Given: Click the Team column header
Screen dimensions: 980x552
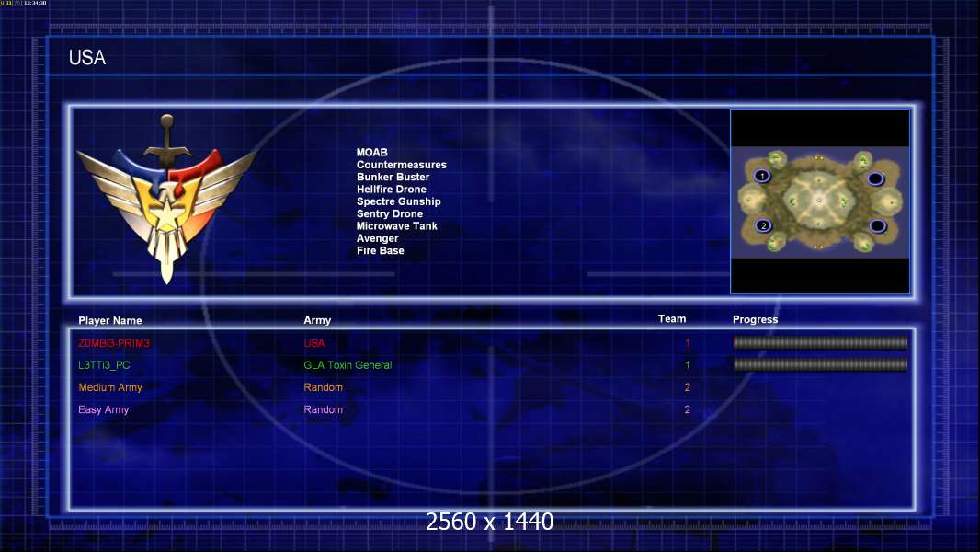Looking at the screenshot, I should [x=672, y=319].
